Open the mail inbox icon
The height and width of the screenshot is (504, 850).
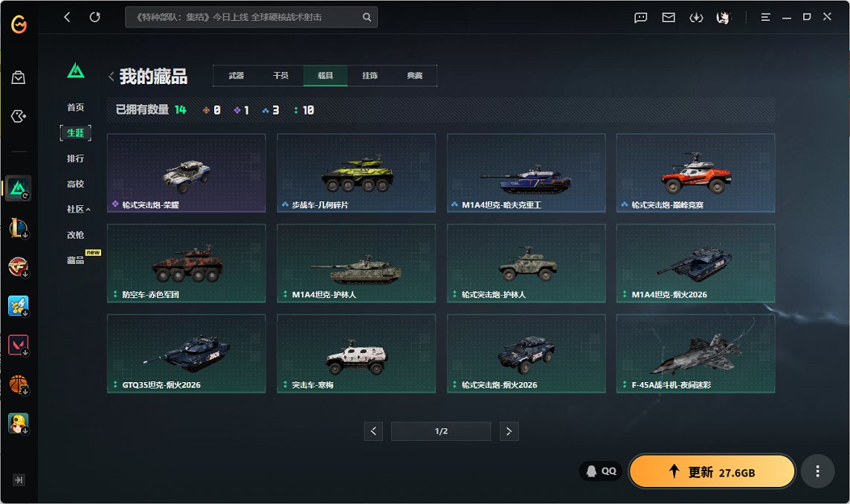coord(669,17)
